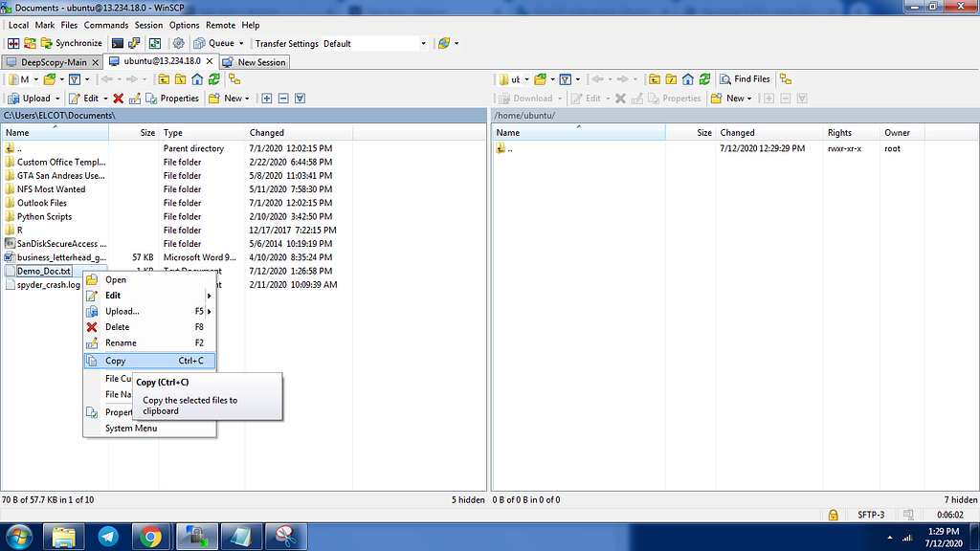Choose System Menu in the context menu
Screen dimensions: 980x551
(149, 428)
